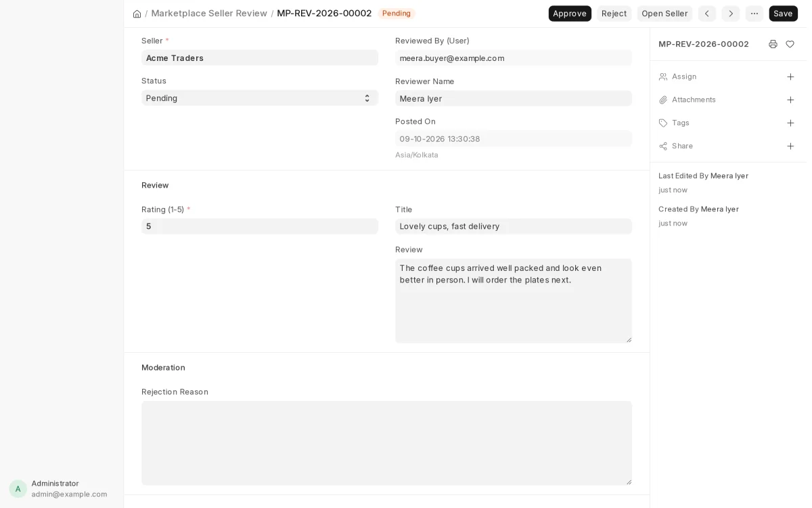Screen dimensions: 812x508
Task: Open Marketplace Seller Review breadcrumb
Action: pyautogui.click(x=209, y=14)
